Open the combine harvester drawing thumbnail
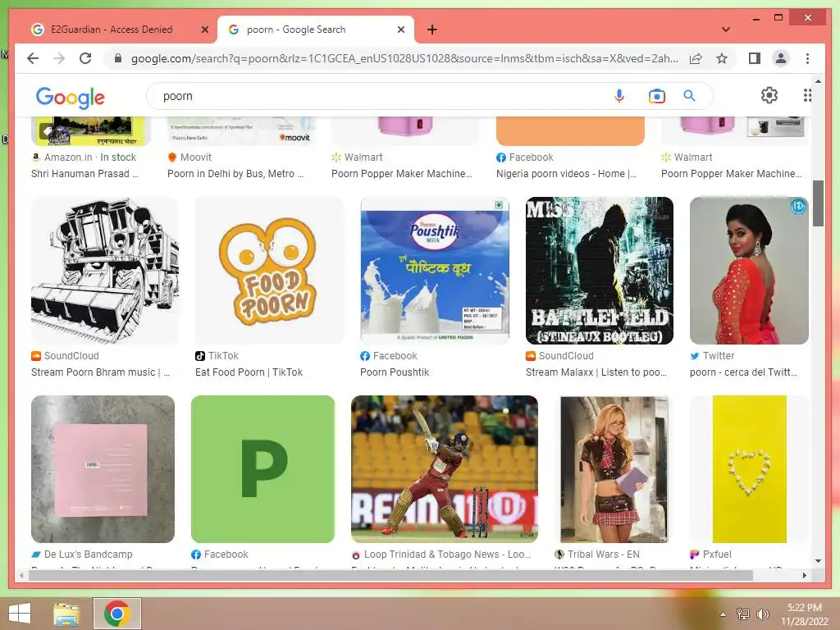840x630 pixels. coord(105,271)
